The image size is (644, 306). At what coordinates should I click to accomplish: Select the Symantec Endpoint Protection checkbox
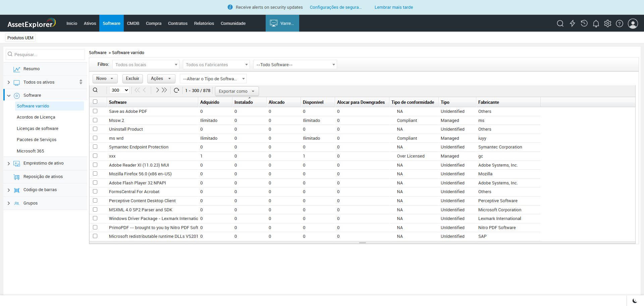coord(95,147)
